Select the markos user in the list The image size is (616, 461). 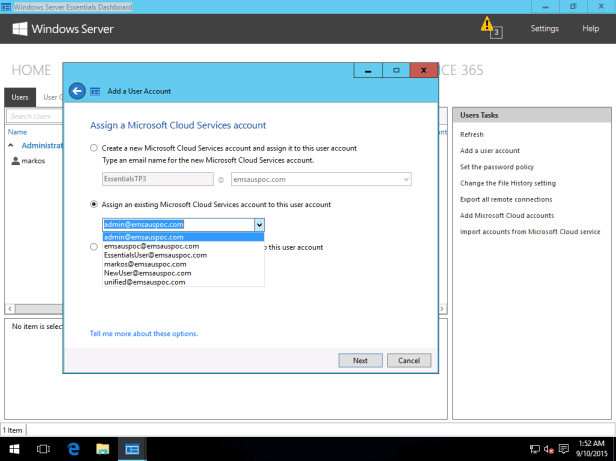click(x=36, y=161)
